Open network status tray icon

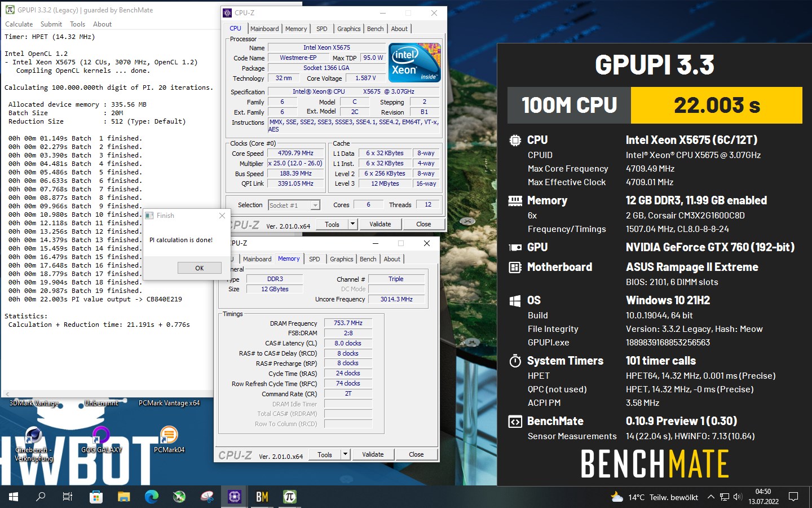[725, 497]
